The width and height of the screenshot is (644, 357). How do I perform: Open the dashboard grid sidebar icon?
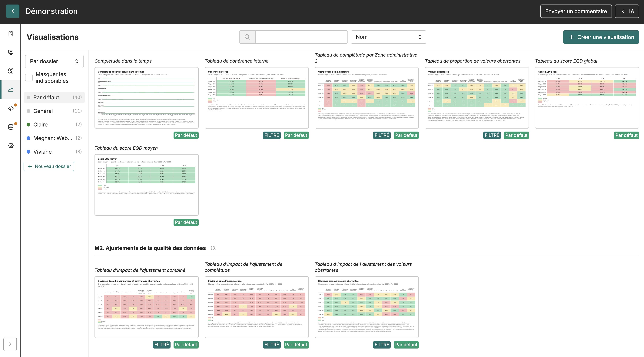(11, 71)
